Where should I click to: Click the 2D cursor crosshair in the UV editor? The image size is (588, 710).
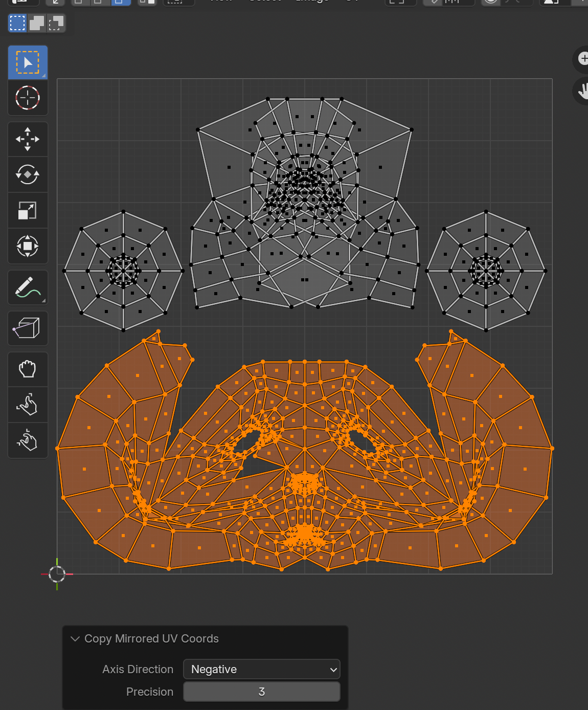[57, 574]
